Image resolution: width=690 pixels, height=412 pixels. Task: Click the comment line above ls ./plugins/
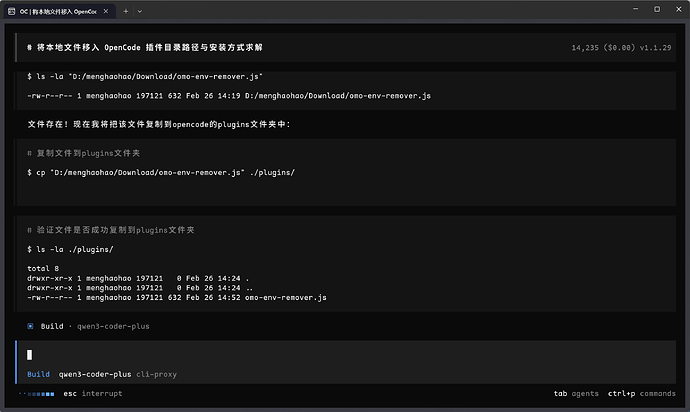110,230
